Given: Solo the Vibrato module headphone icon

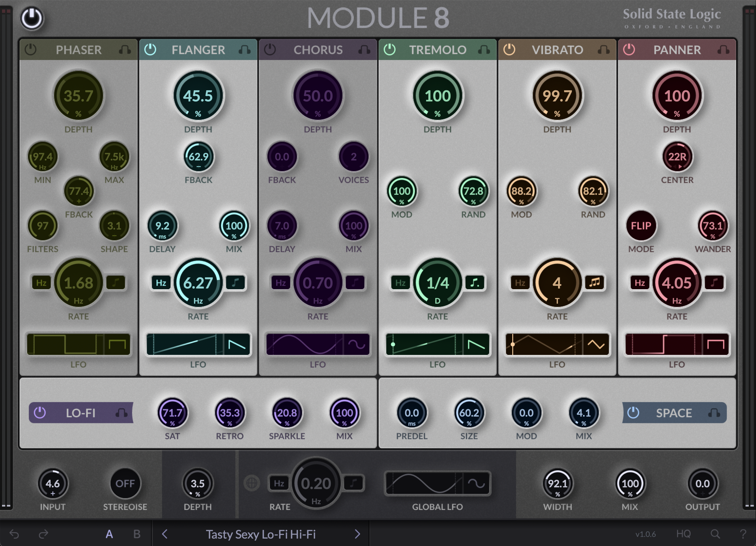Looking at the screenshot, I should pyautogui.click(x=603, y=50).
